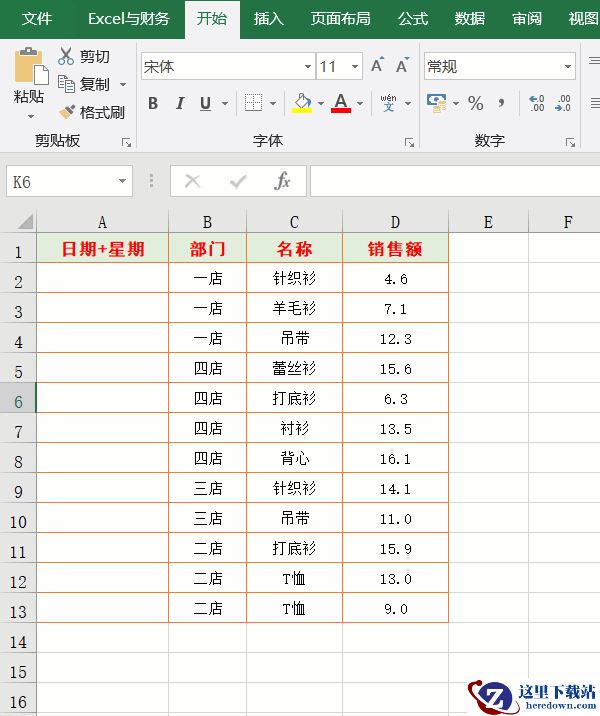Select cell containing 背心
600x716 pixels.
click(295, 458)
